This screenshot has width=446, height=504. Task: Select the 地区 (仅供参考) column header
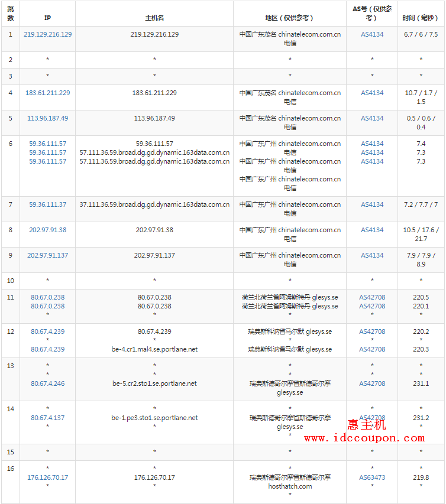pyautogui.click(x=289, y=18)
